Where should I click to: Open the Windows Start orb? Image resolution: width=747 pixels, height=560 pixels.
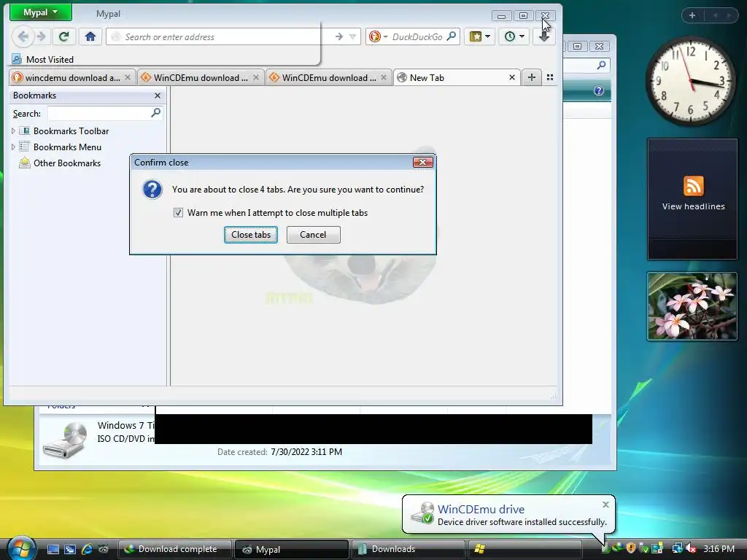point(21,548)
